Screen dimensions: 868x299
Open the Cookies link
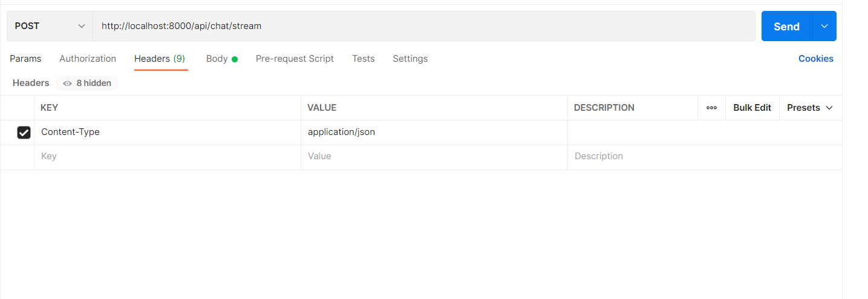point(815,59)
